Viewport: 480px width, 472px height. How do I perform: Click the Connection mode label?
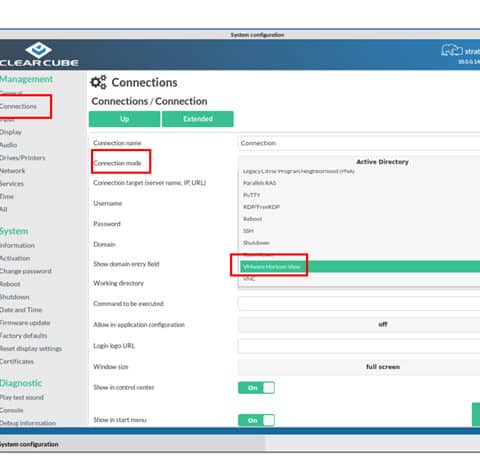pos(117,163)
